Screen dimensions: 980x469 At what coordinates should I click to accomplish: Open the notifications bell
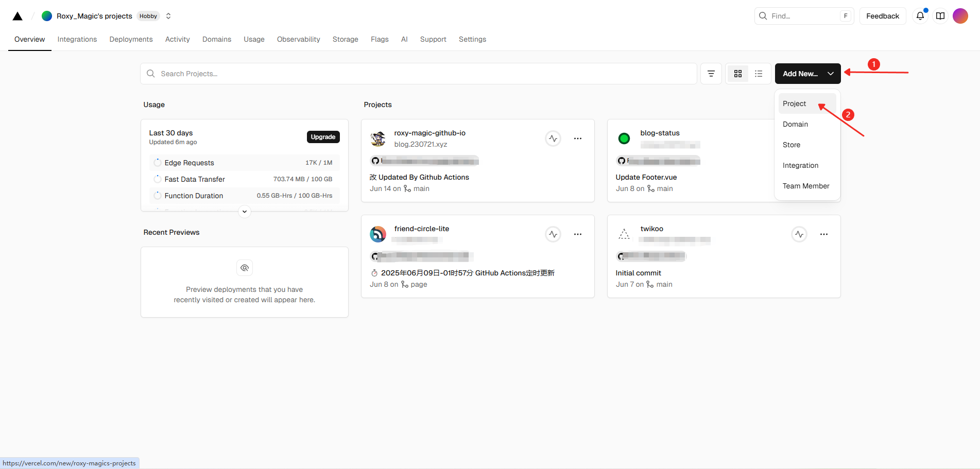[920, 16]
